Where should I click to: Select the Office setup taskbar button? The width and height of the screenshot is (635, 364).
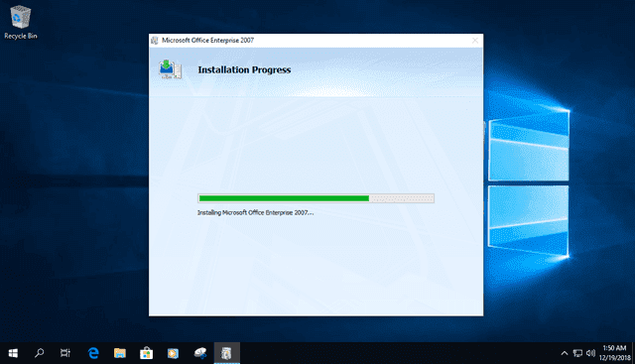pos(227,353)
